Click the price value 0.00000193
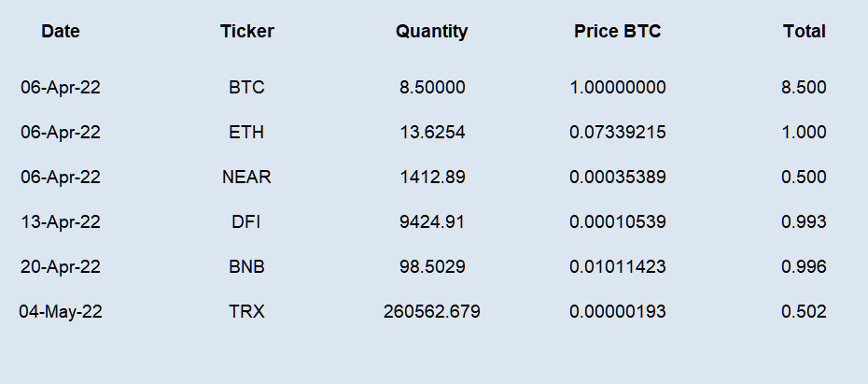Viewport: 868px width, 384px height. [617, 311]
